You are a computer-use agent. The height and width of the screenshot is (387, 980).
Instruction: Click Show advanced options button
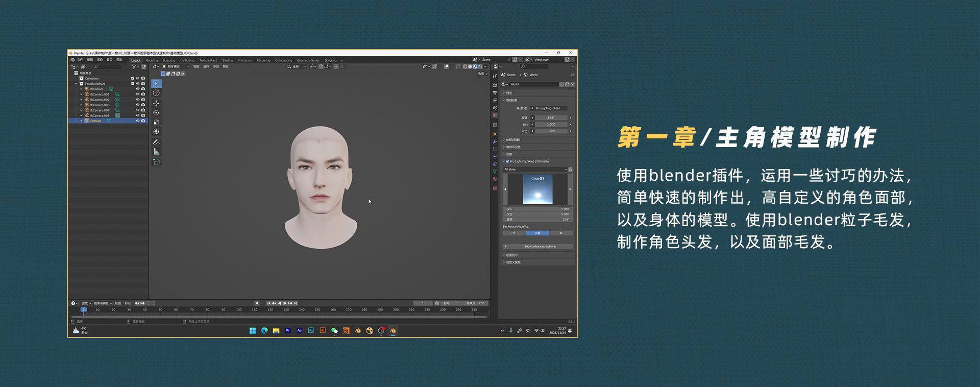(537, 247)
